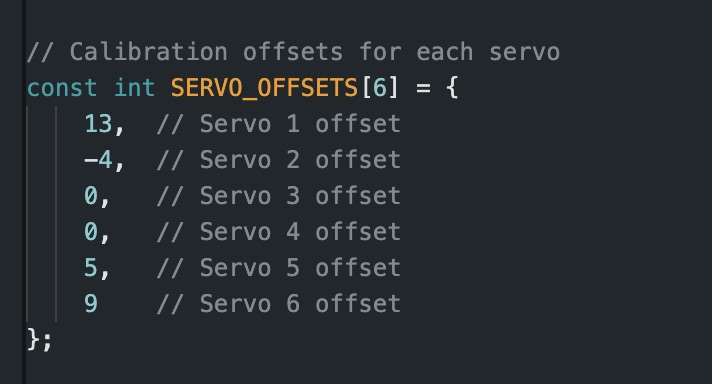Viewport: 712px width, 384px height.
Task: Click the int type keyword
Action: [134, 88]
